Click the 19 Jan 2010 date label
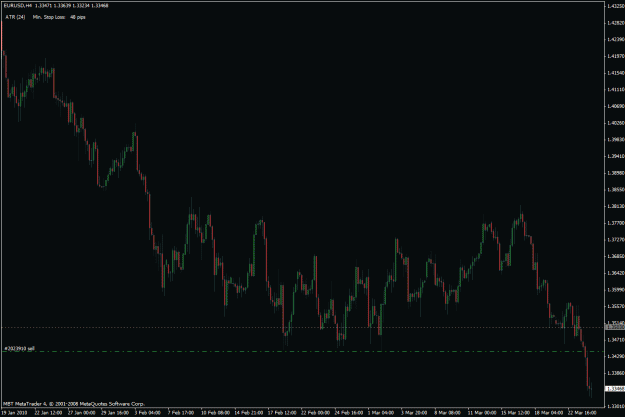Screen dimensions: 625x417 pyautogui.click(x=14, y=413)
